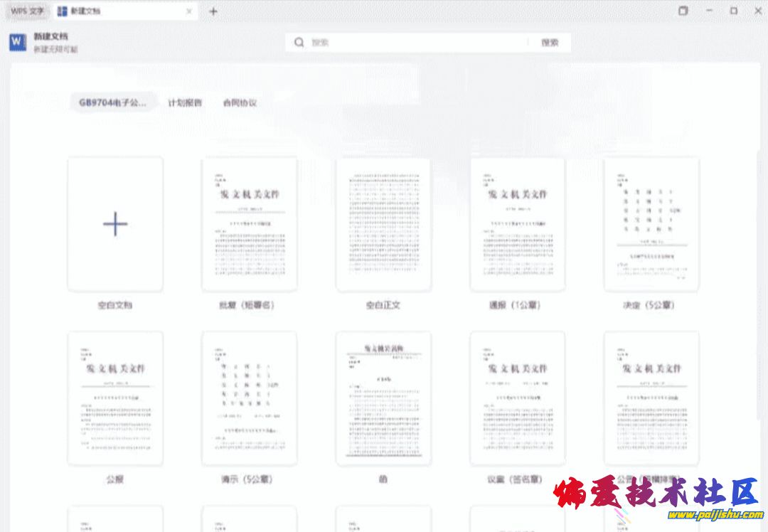The width and height of the screenshot is (768, 532).
Task: Click the blue W document logo icon
Action: (x=18, y=43)
